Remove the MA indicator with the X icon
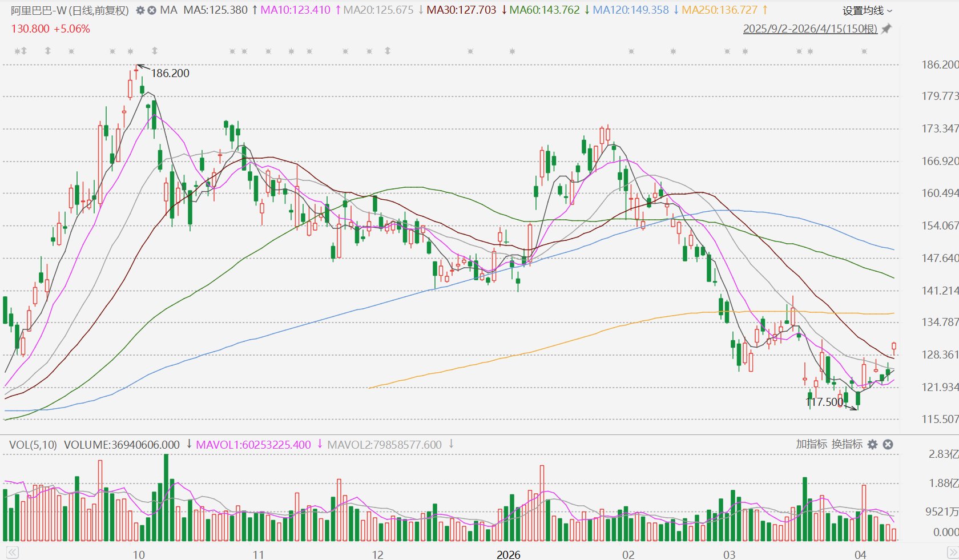The width and height of the screenshot is (959, 560). click(x=152, y=10)
